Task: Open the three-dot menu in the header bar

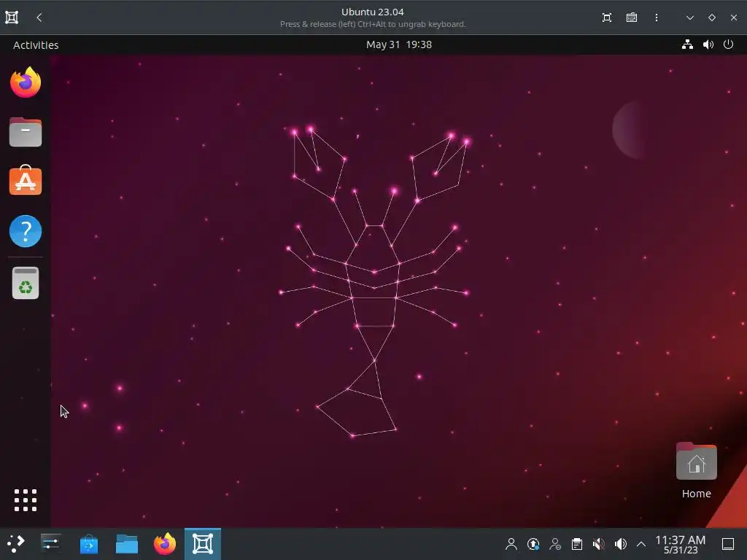Action: [x=656, y=17]
